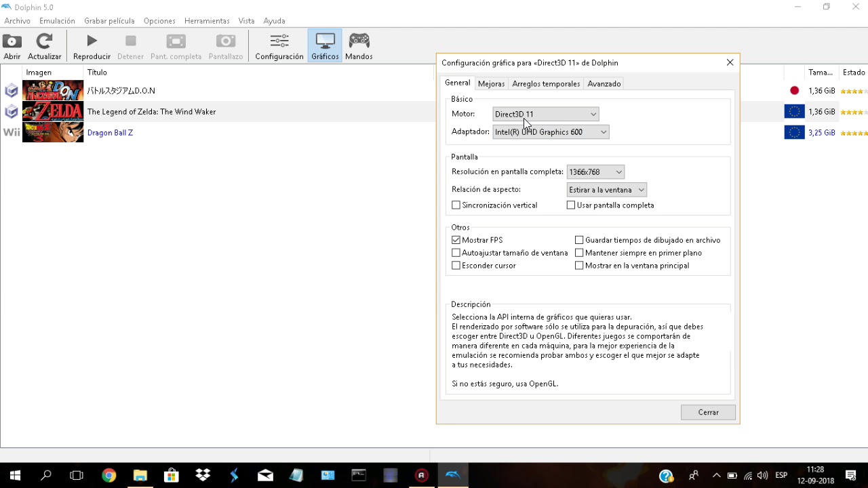Enable Autoajustar tamaño de ventana
The image size is (868, 488).
[456, 253]
